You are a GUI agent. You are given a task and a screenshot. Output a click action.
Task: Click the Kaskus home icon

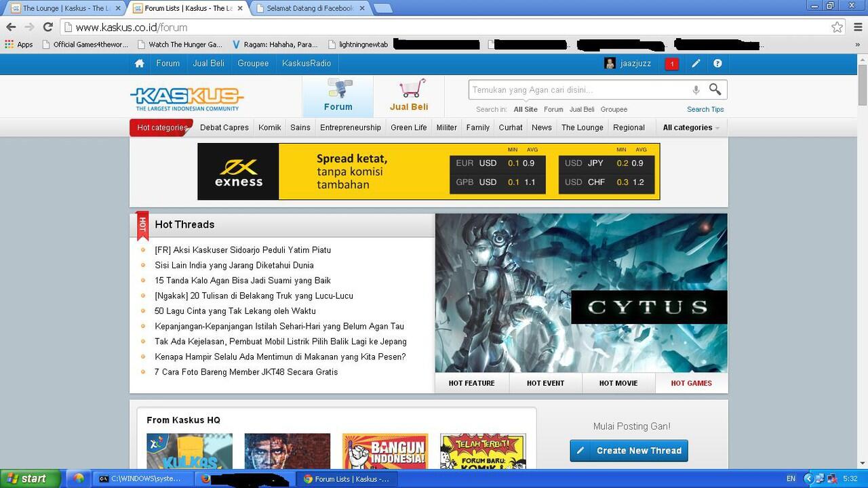click(139, 64)
